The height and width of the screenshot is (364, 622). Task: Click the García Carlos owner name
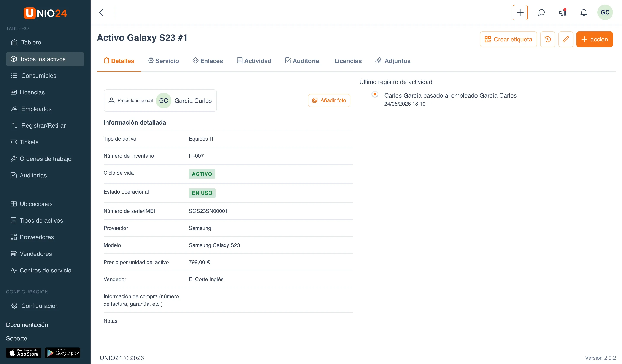click(x=193, y=101)
